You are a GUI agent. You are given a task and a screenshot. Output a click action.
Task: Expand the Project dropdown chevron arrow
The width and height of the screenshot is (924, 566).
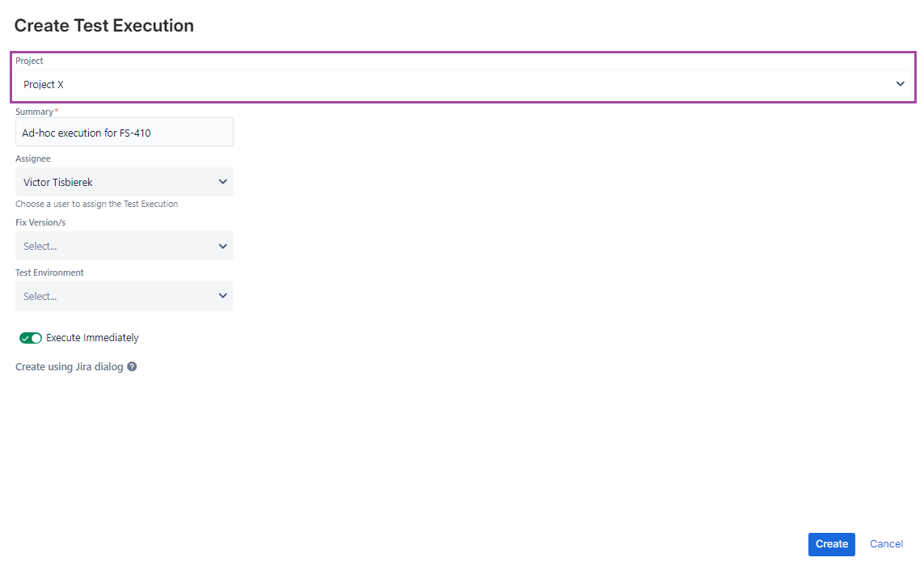click(900, 84)
